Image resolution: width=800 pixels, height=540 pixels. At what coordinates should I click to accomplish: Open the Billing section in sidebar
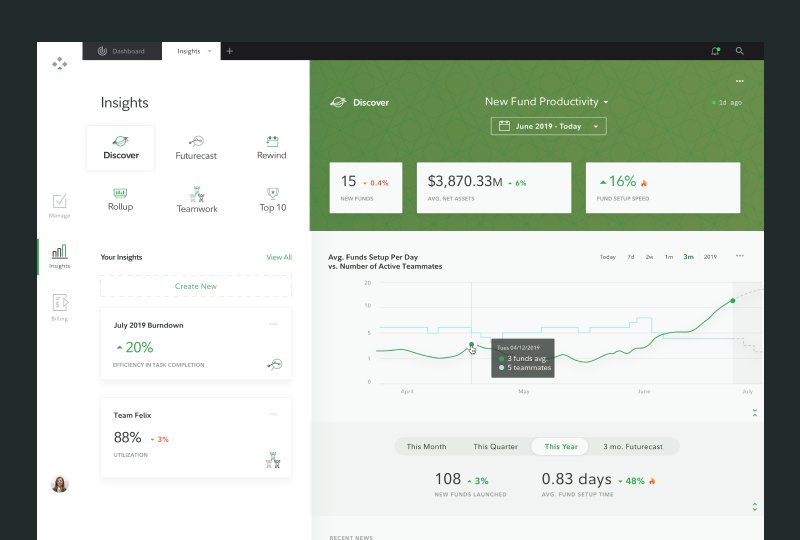pyautogui.click(x=60, y=307)
